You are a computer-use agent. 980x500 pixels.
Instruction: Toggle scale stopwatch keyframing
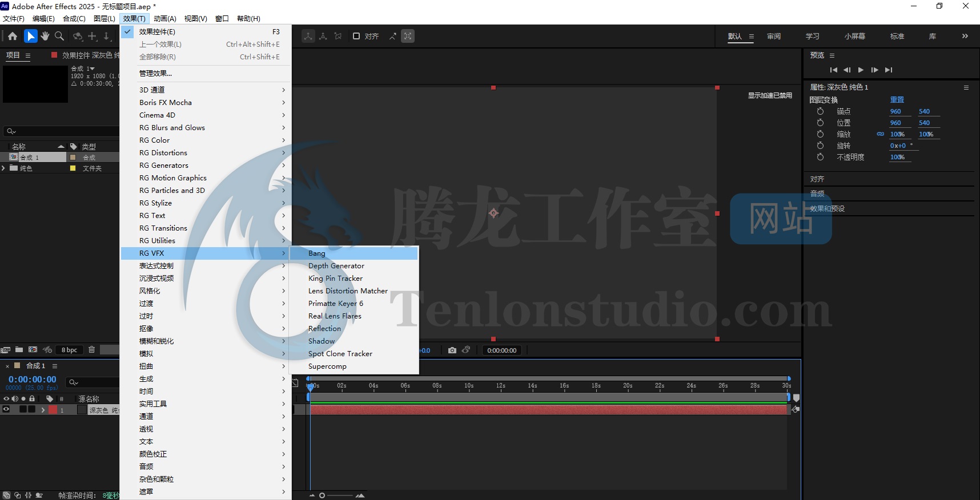pos(820,134)
